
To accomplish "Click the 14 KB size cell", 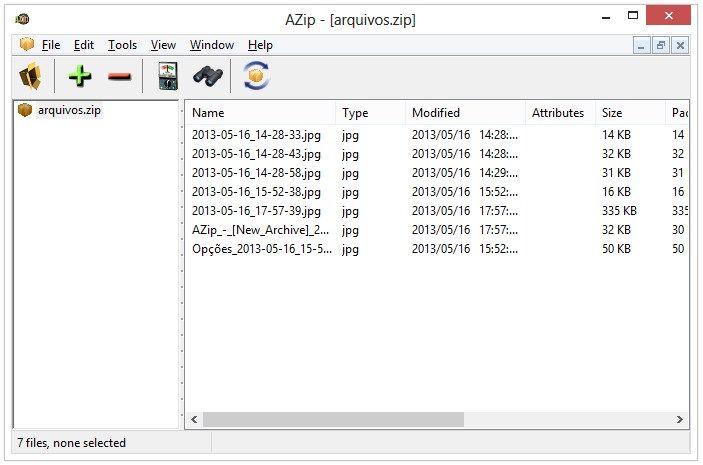I will click(616, 135).
